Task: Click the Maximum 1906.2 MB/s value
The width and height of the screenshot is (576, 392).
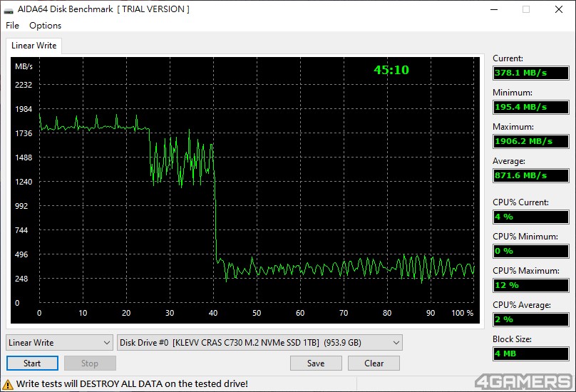Action: click(531, 141)
